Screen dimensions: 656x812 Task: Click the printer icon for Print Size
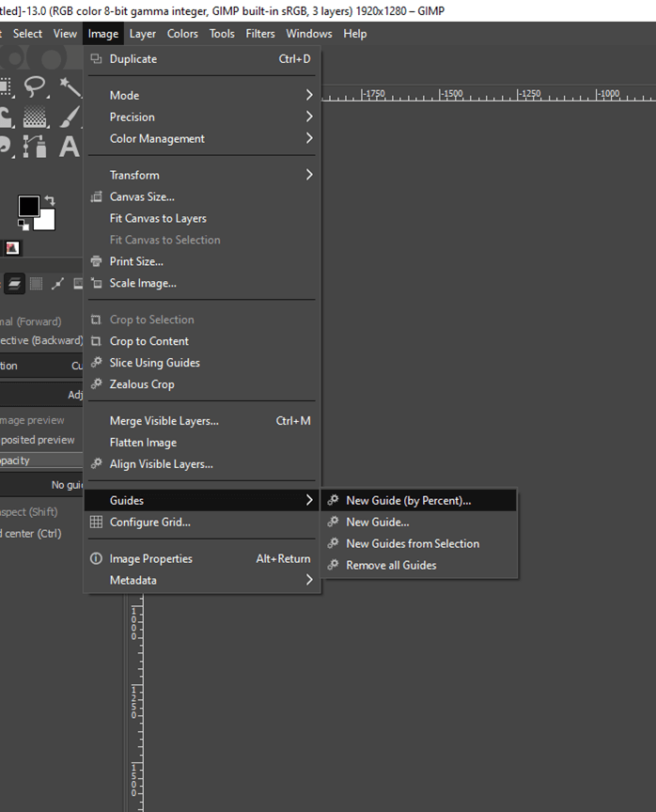(96, 261)
